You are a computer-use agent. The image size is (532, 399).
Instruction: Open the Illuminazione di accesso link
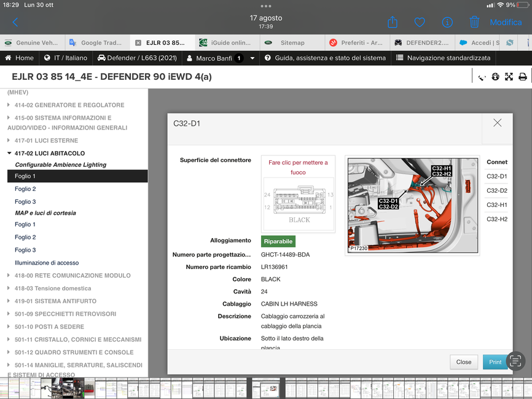pos(47,263)
